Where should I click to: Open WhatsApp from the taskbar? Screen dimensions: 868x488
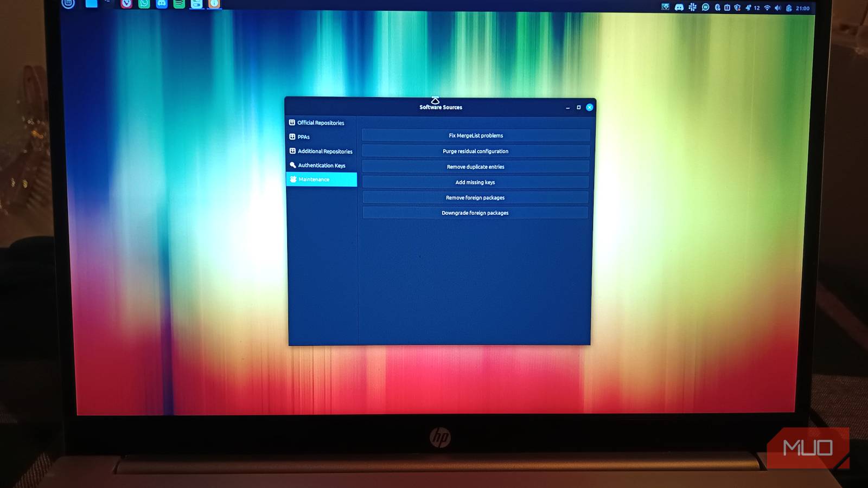click(143, 5)
